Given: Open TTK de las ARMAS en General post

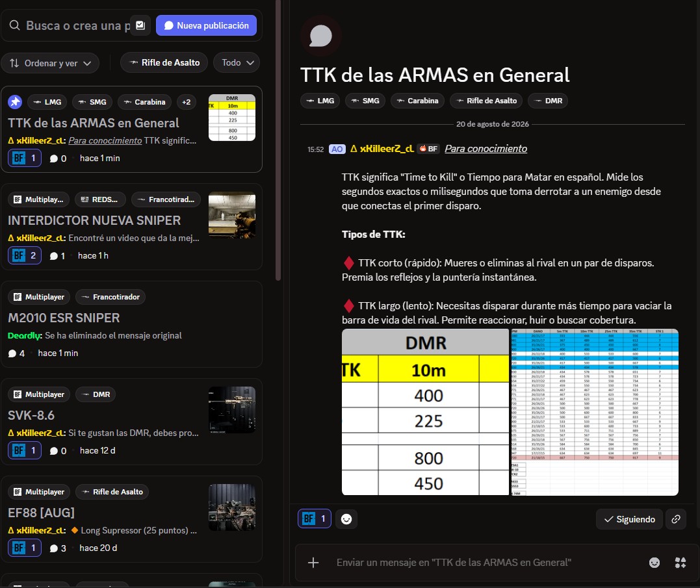Looking at the screenshot, I should coord(94,123).
